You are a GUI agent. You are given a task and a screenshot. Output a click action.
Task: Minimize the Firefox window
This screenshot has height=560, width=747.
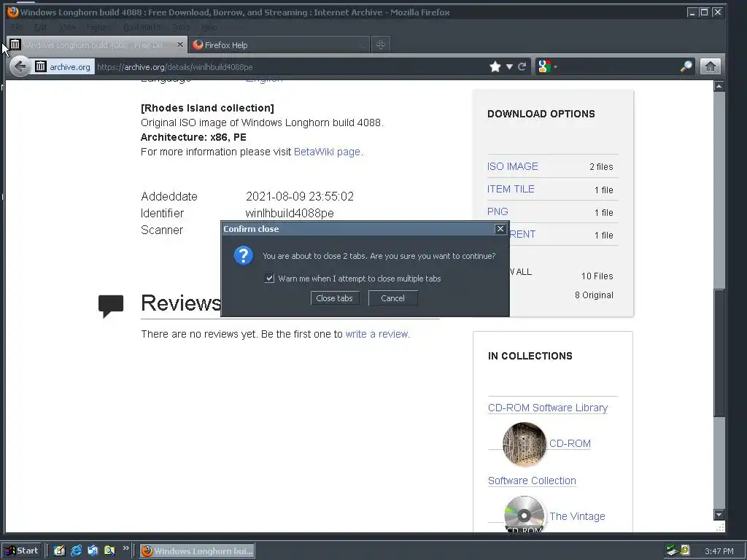tap(692, 12)
